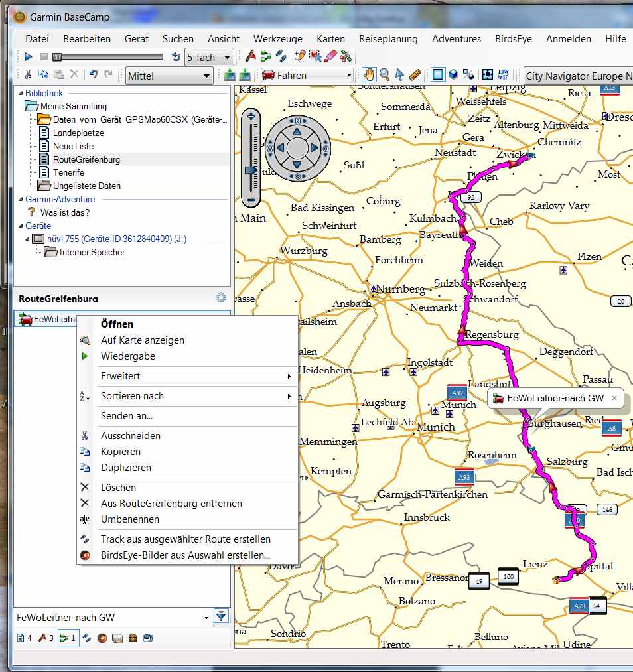Pan the map north with the compass arrow
The image size is (633, 672).
pos(297,132)
